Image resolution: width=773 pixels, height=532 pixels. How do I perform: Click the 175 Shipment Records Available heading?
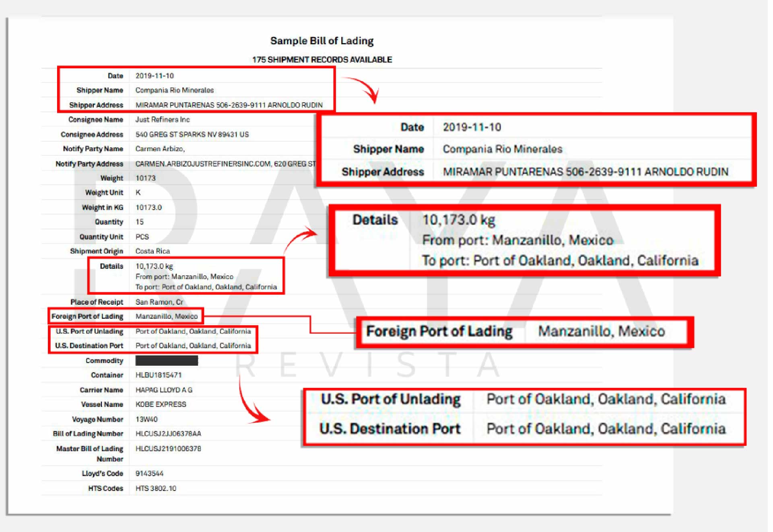click(322, 60)
